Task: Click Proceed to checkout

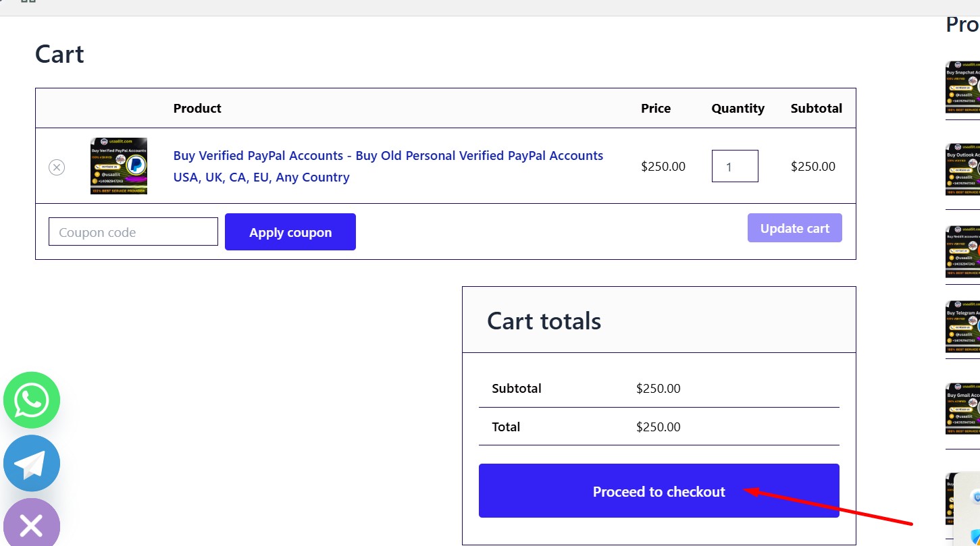Action: (x=659, y=491)
